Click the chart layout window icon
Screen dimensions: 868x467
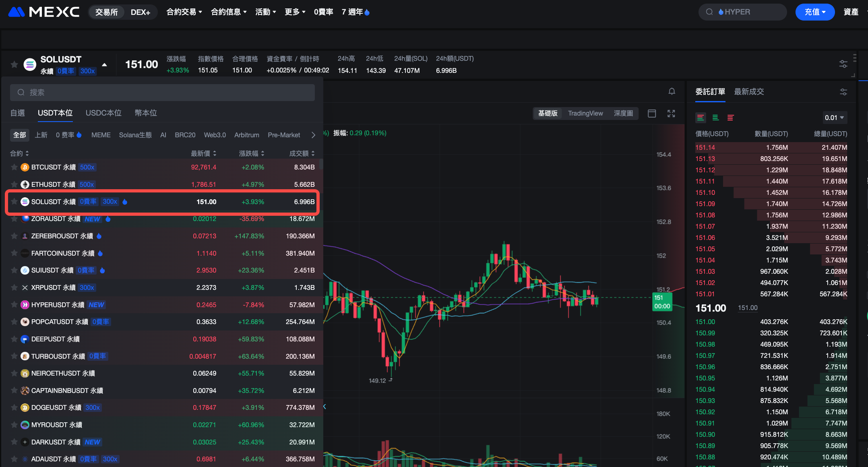coord(652,114)
